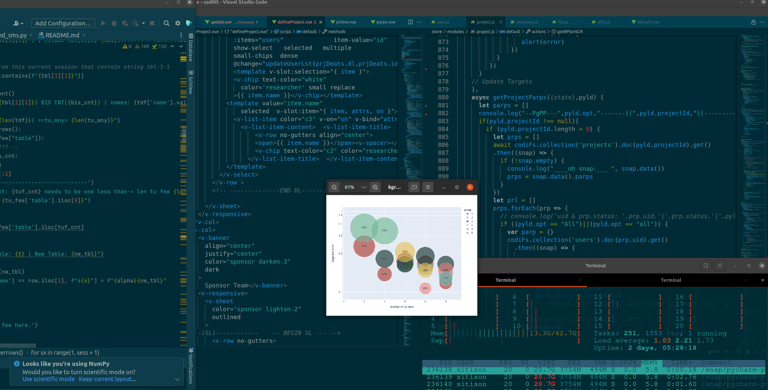The image size is (768, 390).
Task: Click PyCharm's Run (play) icon
Action: (103, 23)
